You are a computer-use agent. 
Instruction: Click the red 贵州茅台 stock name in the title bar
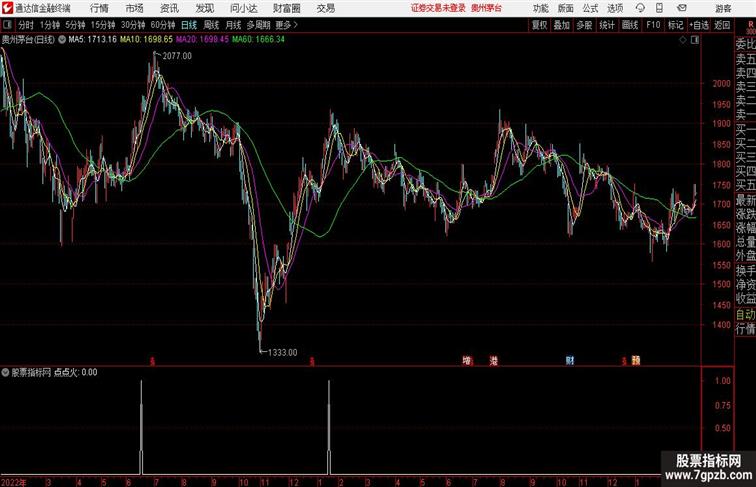(486, 8)
